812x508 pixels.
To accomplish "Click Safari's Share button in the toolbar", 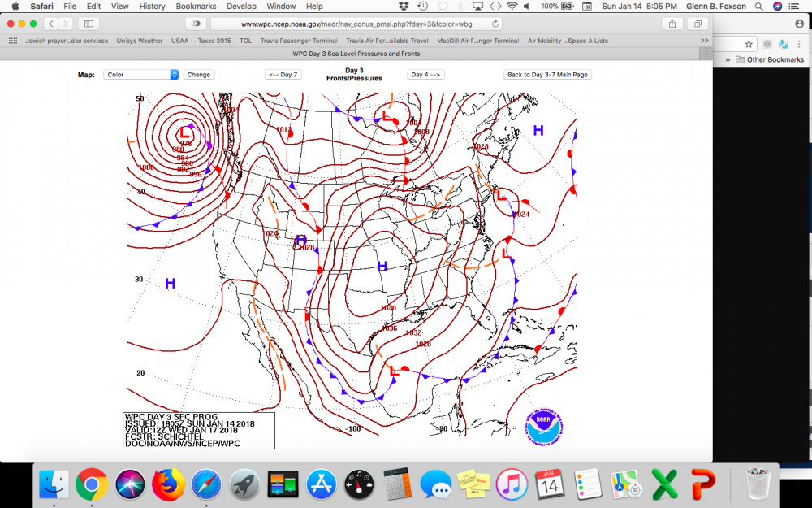I will (x=672, y=24).
